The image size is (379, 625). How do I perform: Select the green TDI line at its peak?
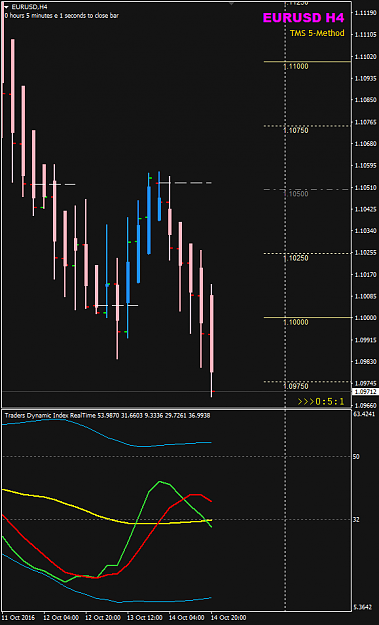pyautogui.click(x=160, y=482)
